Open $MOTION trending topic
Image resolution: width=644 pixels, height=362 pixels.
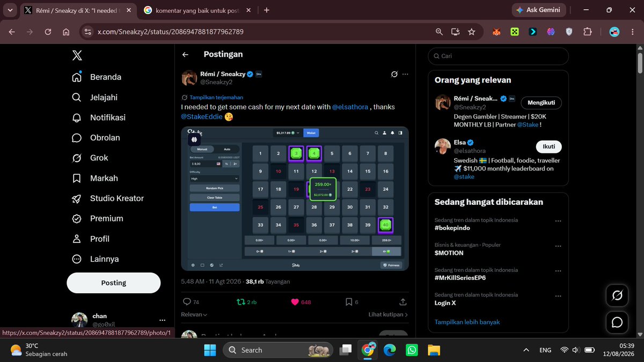point(449,253)
